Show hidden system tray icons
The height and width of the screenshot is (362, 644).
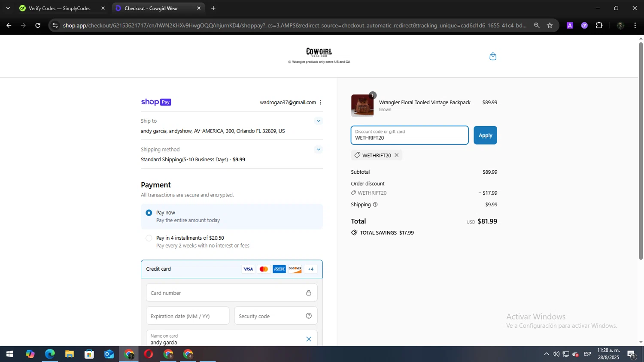coord(546,354)
